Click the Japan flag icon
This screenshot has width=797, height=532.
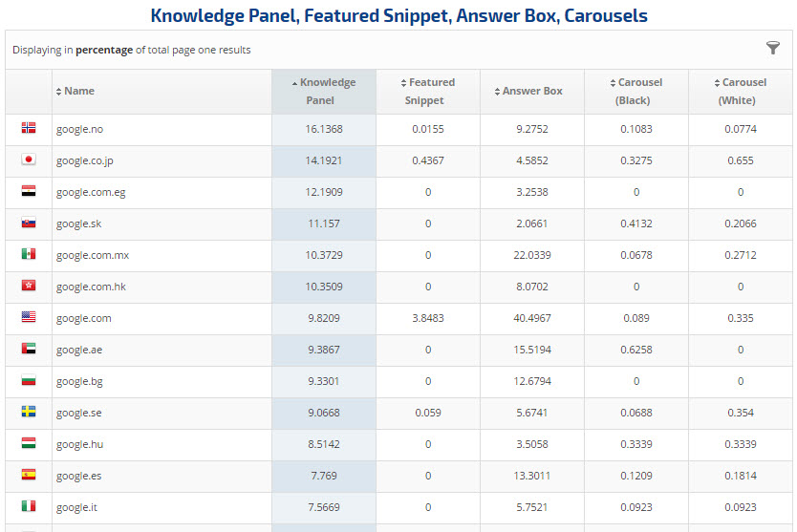[x=29, y=160]
